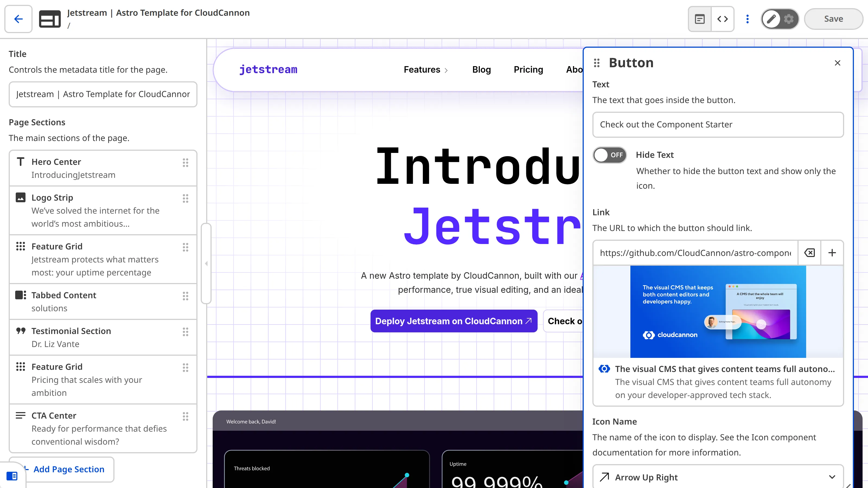Expand the Features nav menu

tap(426, 70)
